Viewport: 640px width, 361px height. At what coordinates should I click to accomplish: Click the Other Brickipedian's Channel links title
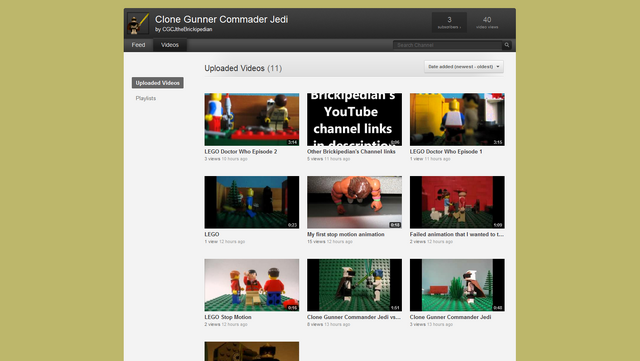351,152
